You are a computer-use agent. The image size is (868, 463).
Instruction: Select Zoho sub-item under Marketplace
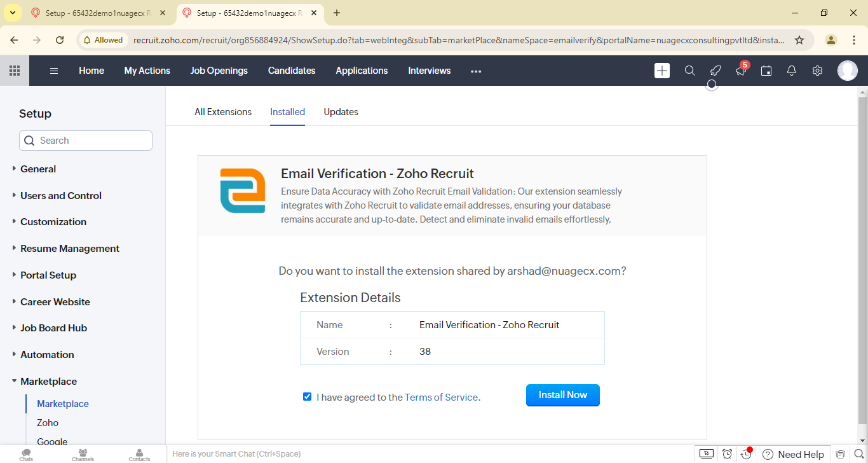pos(48,423)
